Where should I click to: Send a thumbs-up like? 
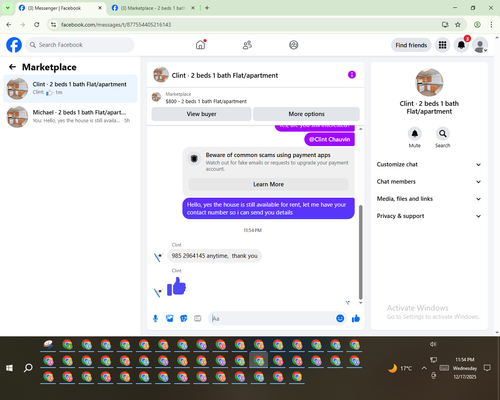pyautogui.click(x=356, y=319)
